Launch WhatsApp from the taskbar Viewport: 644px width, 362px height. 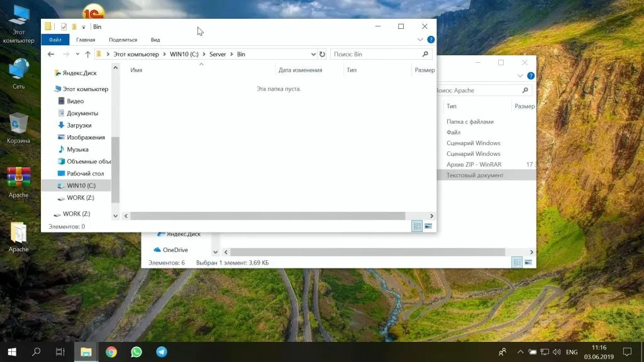click(136, 352)
